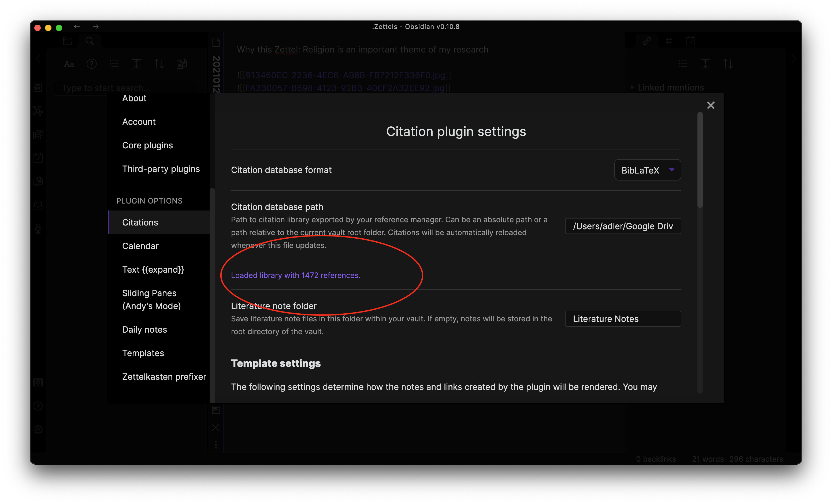The image size is (832, 504).
Task: Click the note file icon in pane header
Action: point(216,42)
